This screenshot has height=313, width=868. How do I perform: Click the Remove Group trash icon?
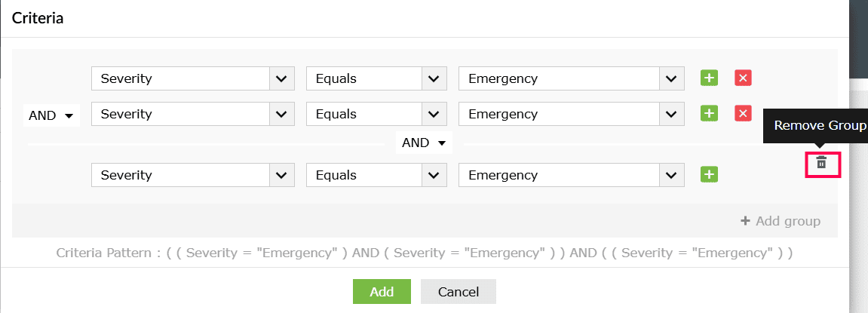(x=822, y=163)
